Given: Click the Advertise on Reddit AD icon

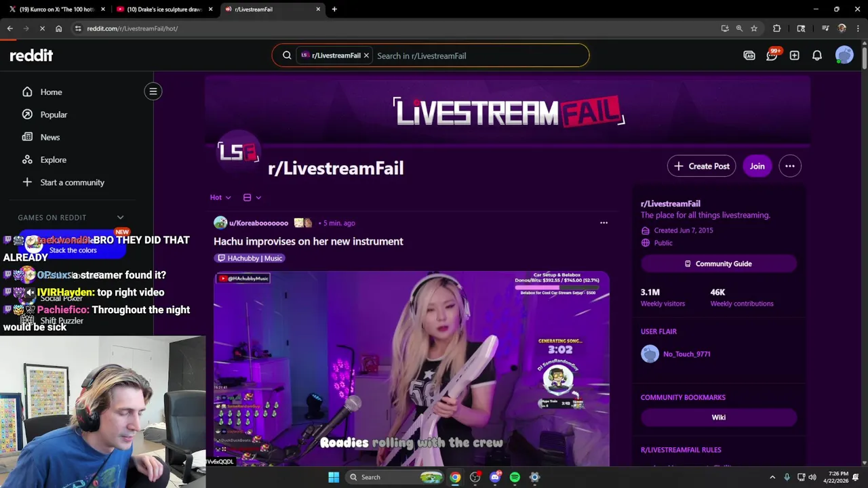Looking at the screenshot, I should (x=749, y=56).
